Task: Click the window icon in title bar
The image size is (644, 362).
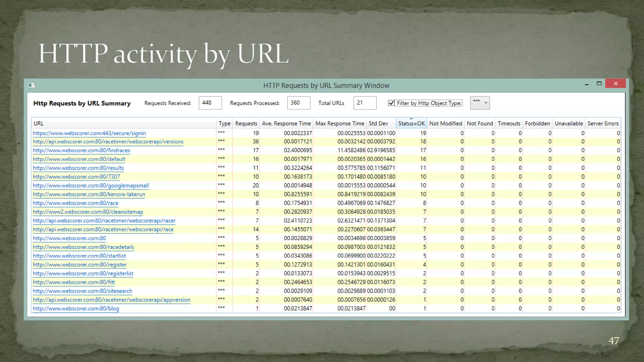Action: pyautogui.click(x=32, y=85)
